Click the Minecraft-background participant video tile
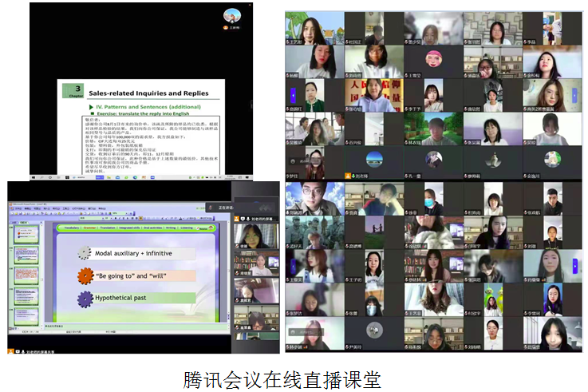 [x=432, y=127]
